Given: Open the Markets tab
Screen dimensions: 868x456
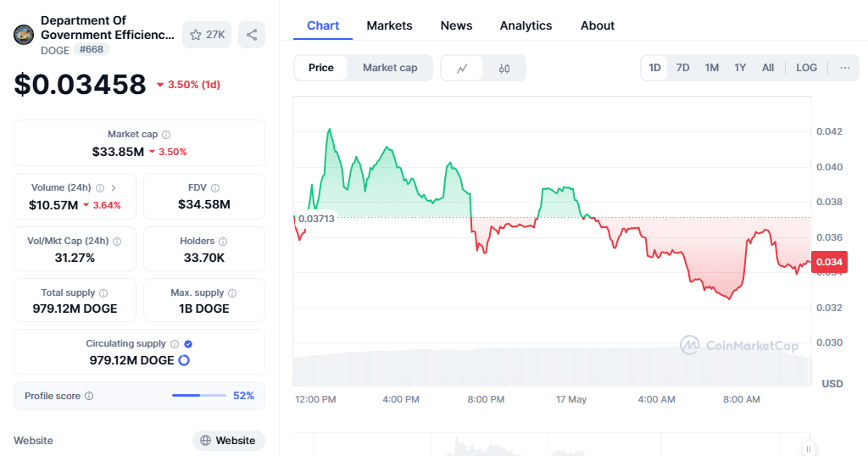Looking at the screenshot, I should [389, 25].
